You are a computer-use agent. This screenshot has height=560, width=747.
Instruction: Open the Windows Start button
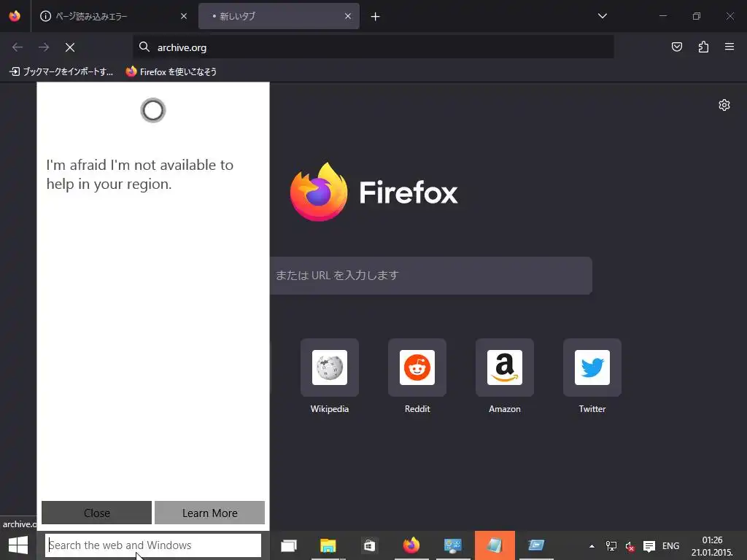[x=18, y=545]
